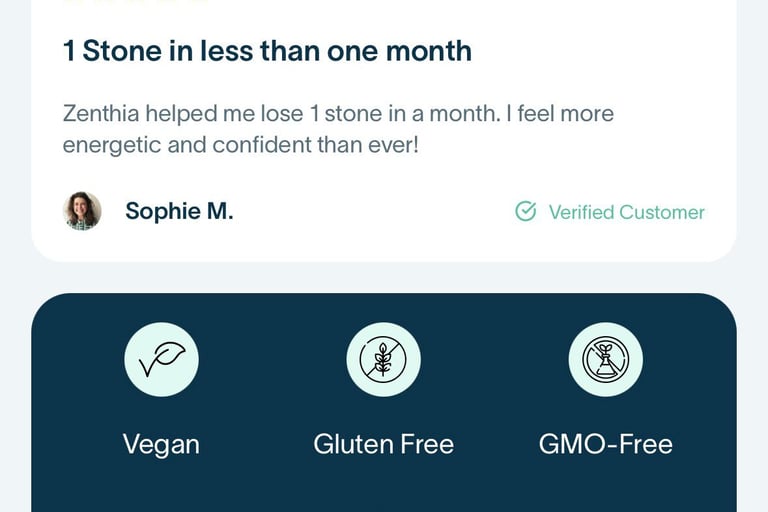The width and height of the screenshot is (768, 512).
Task: Click the Gluten Free label text
Action: pos(384,444)
